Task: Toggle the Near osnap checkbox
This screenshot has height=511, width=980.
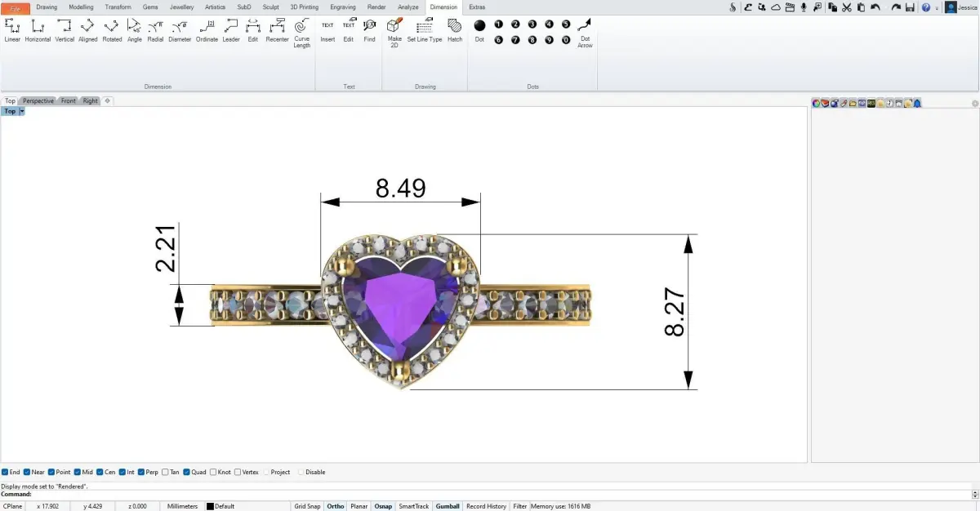Action: [27, 472]
